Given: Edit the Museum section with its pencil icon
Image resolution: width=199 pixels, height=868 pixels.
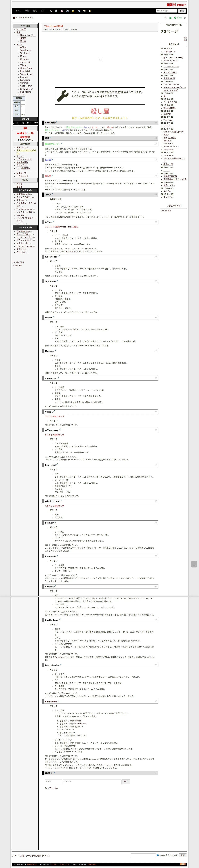Looking at the screenshot, I should [x=56, y=351].
